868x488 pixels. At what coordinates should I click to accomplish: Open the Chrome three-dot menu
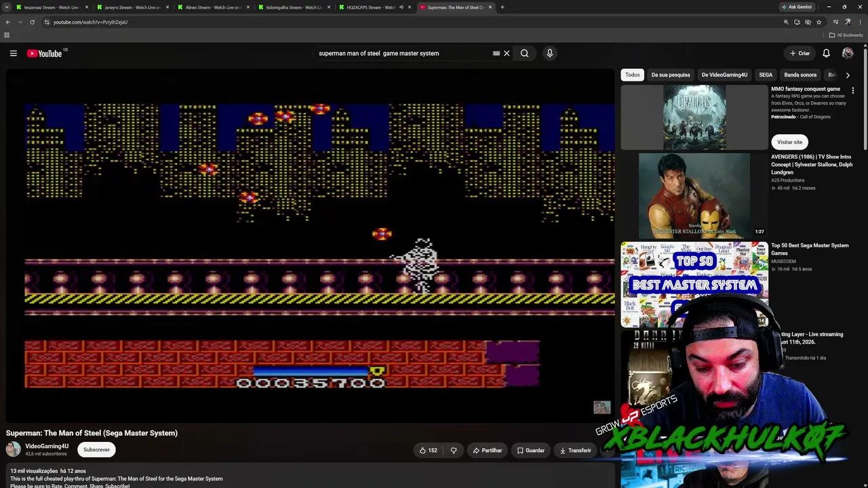click(860, 22)
